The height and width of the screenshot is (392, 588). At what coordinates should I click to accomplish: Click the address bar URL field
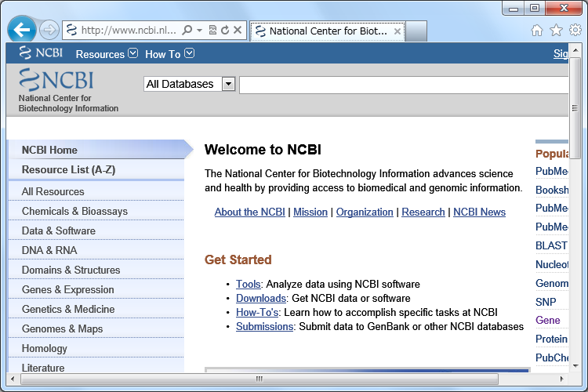[x=129, y=31]
